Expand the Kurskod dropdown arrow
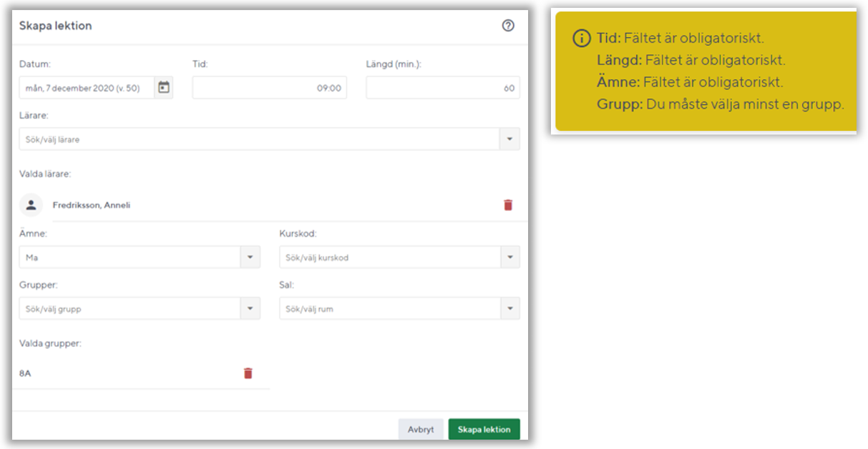 click(509, 257)
